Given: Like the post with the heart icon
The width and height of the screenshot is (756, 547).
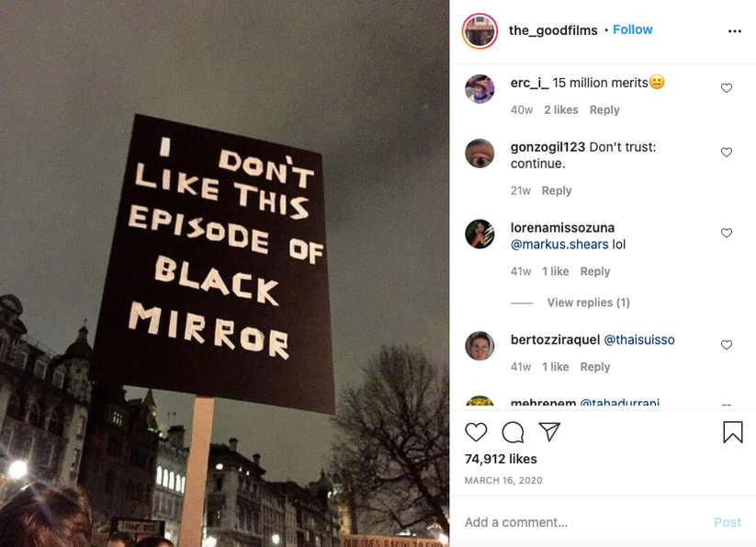Looking at the screenshot, I should click(476, 432).
